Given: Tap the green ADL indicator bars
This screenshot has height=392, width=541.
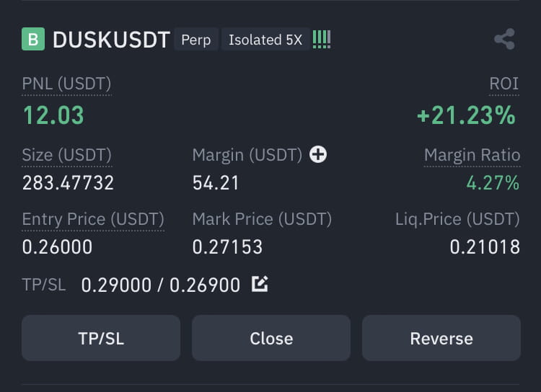Looking at the screenshot, I should click(322, 40).
